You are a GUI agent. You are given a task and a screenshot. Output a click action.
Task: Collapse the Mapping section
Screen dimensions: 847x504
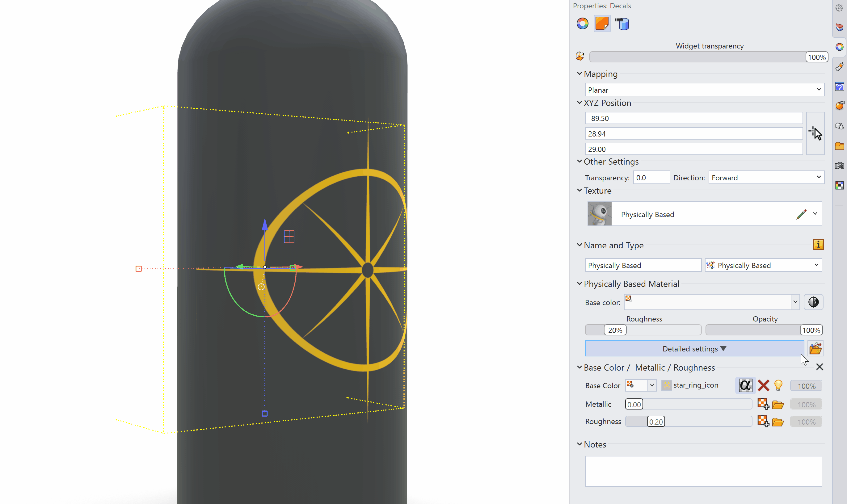(x=579, y=74)
